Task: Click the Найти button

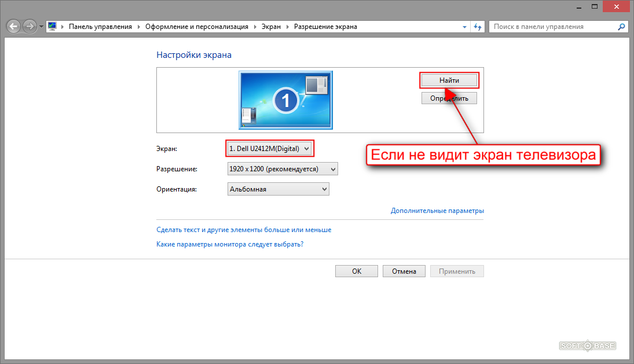Action: tap(449, 80)
